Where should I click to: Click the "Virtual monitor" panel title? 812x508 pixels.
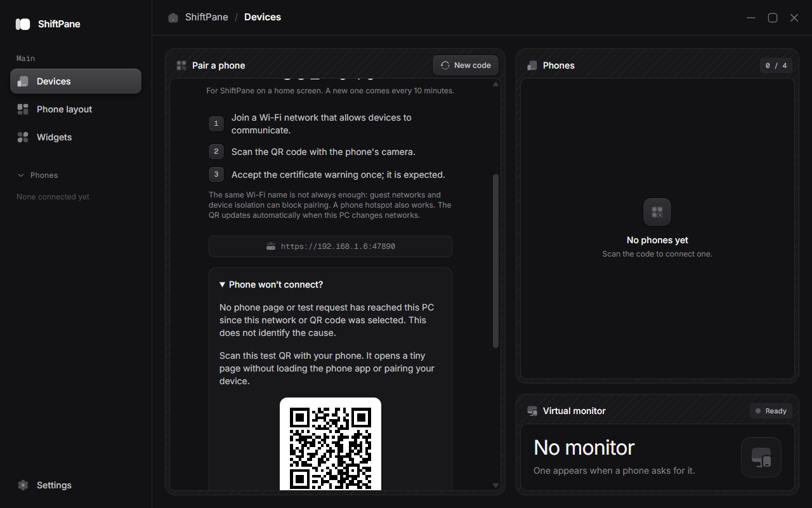click(x=574, y=411)
